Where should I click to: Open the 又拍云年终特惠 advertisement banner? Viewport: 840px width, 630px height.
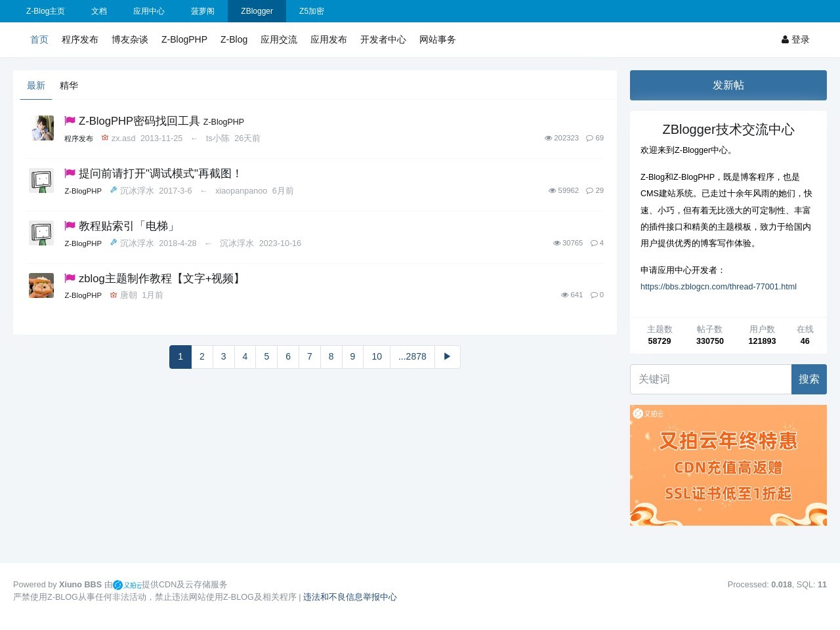tap(728, 465)
